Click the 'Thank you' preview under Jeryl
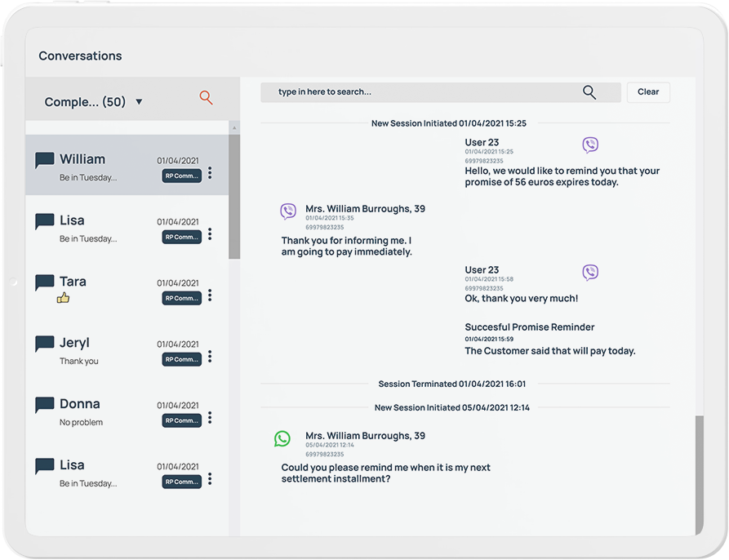The image size is (729, 560). pos(79,361)
